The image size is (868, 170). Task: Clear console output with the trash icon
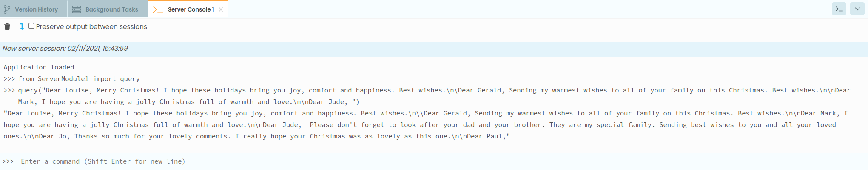click(7, 26)
